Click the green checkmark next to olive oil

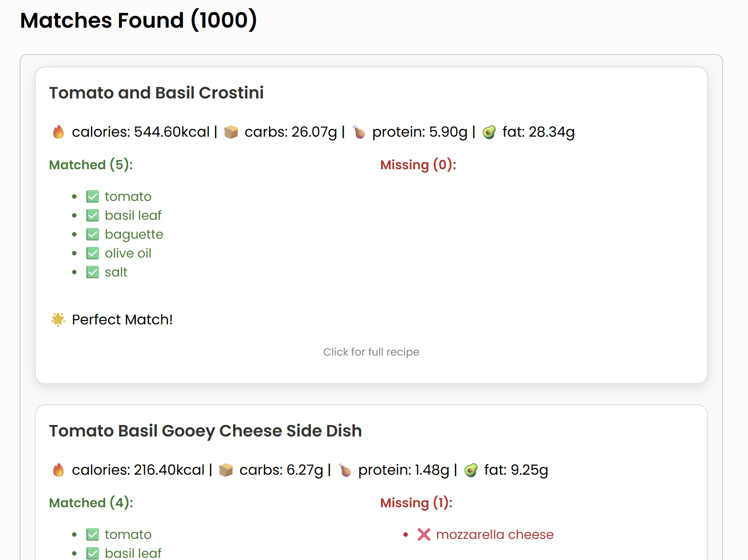93,253
